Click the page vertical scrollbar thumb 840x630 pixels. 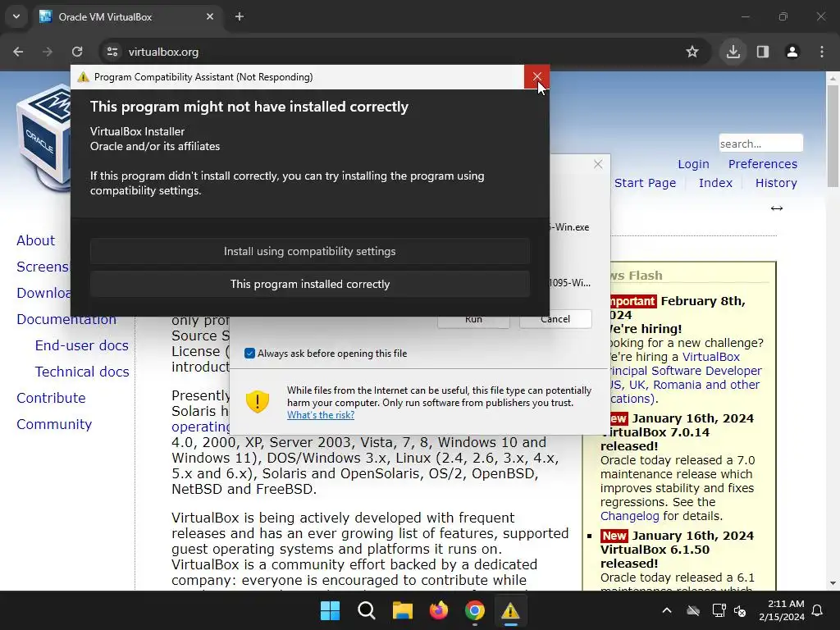(833, 136)
